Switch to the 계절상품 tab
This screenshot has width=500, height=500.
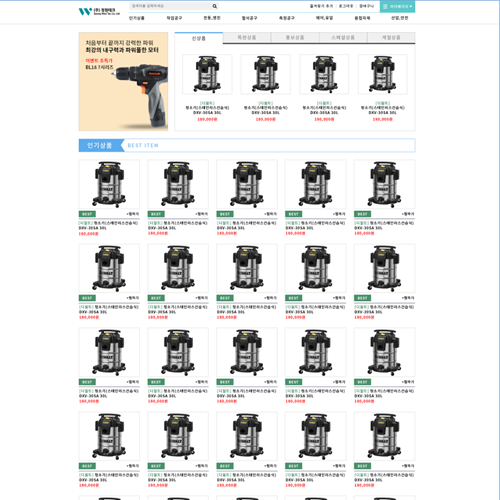(x=391, y=38)
